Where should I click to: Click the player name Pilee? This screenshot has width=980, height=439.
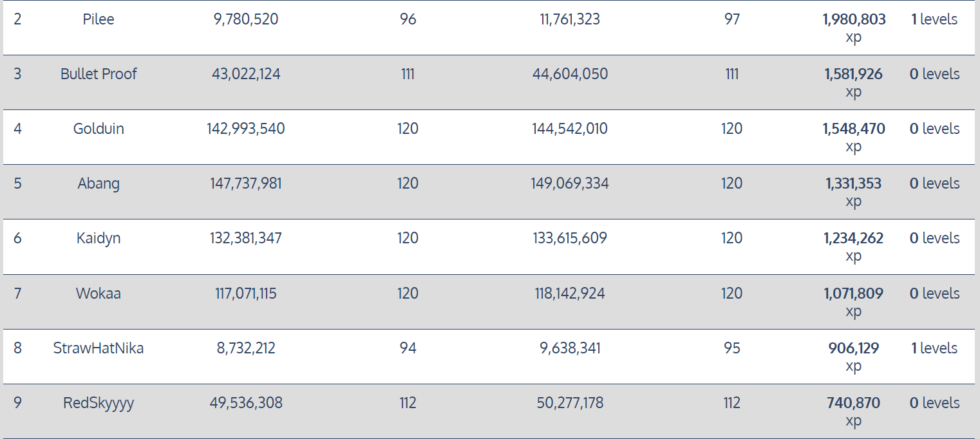99,19
